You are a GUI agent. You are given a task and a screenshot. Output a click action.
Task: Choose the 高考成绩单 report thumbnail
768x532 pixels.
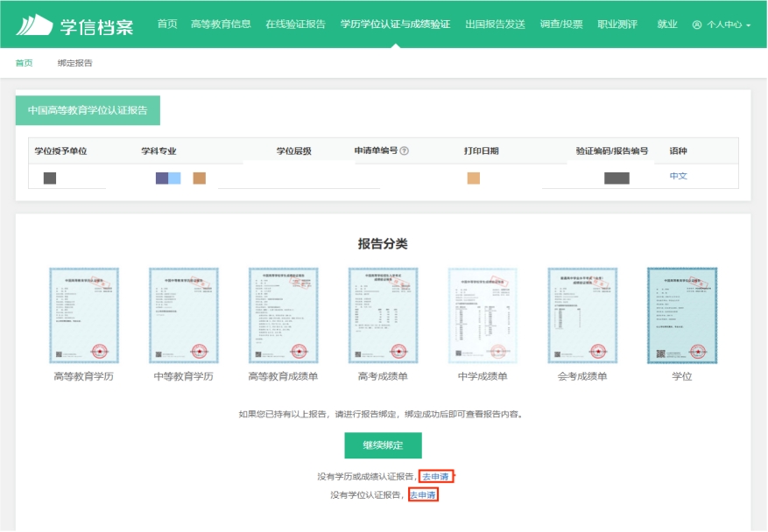coord(383,315)
